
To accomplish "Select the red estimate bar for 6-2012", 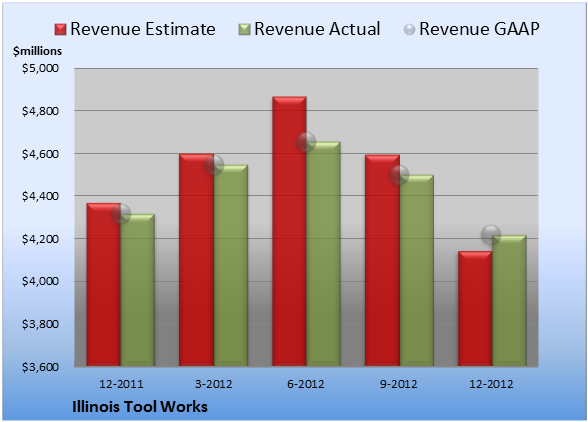I will coord(289,231).
